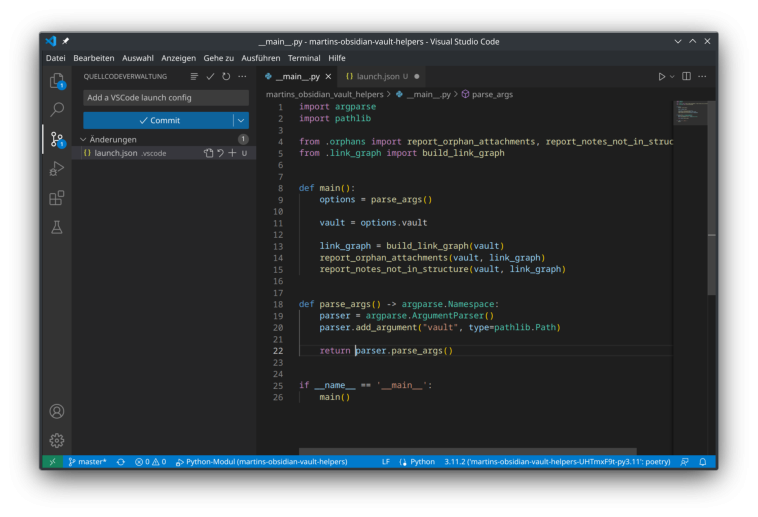Open the Search view in activity bar
Screen dimensions: 758x517
click(x=57, y=109)
